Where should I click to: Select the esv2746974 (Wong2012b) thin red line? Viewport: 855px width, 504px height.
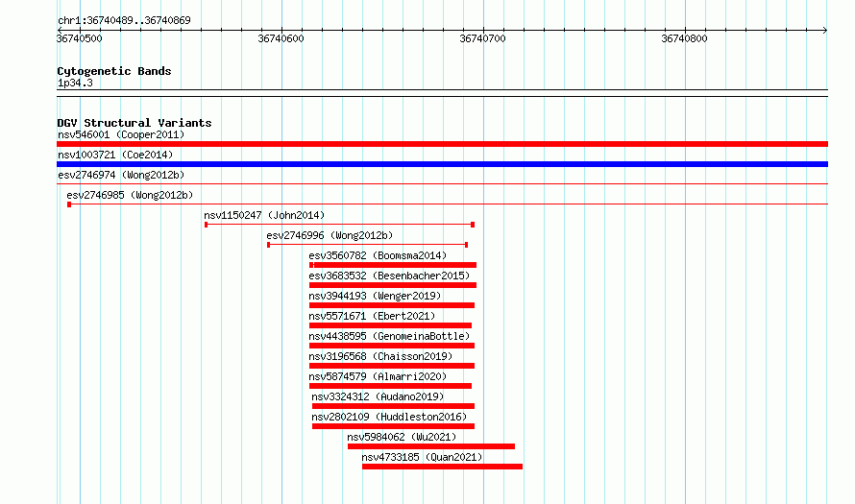click(x=442, y=184)
